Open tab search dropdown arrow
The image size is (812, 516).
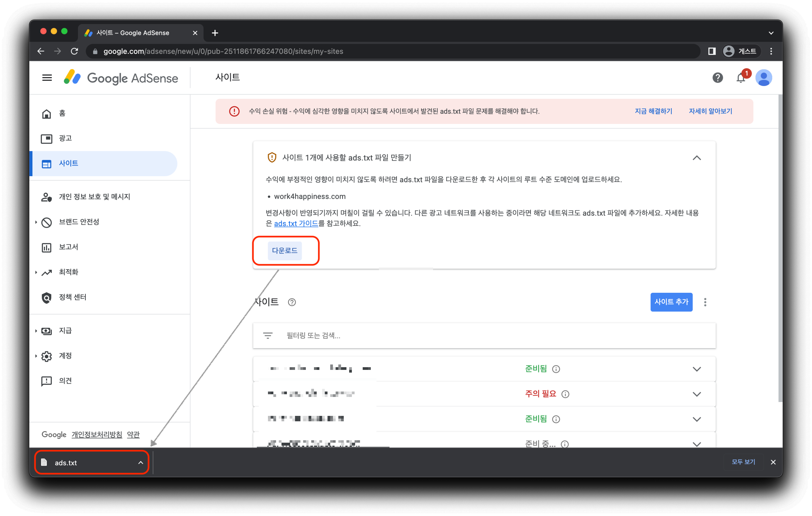(771, 33)
